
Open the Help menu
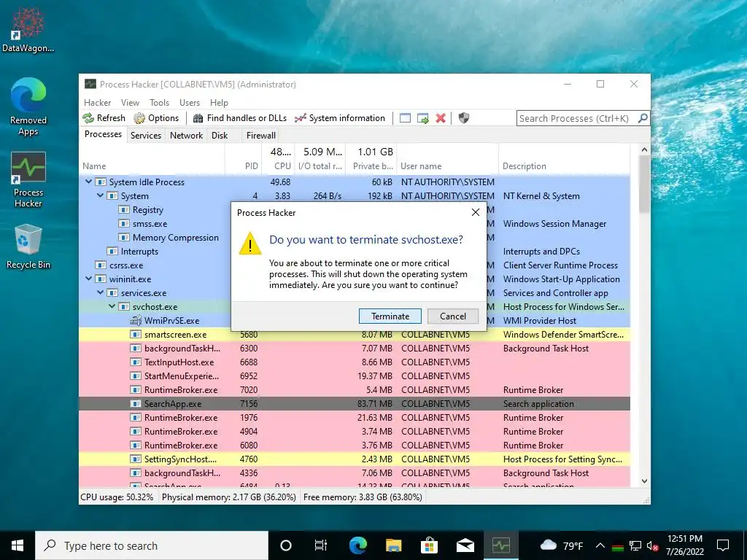(x=219, y=102)
